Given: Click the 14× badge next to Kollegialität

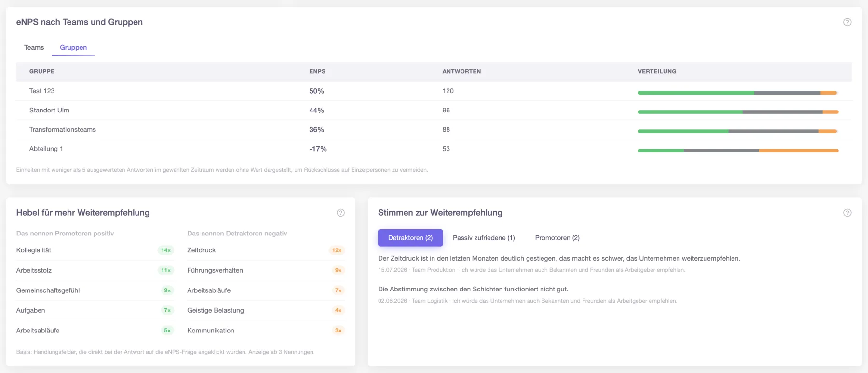Looking at the screenshot, I should tap(166, 250).
